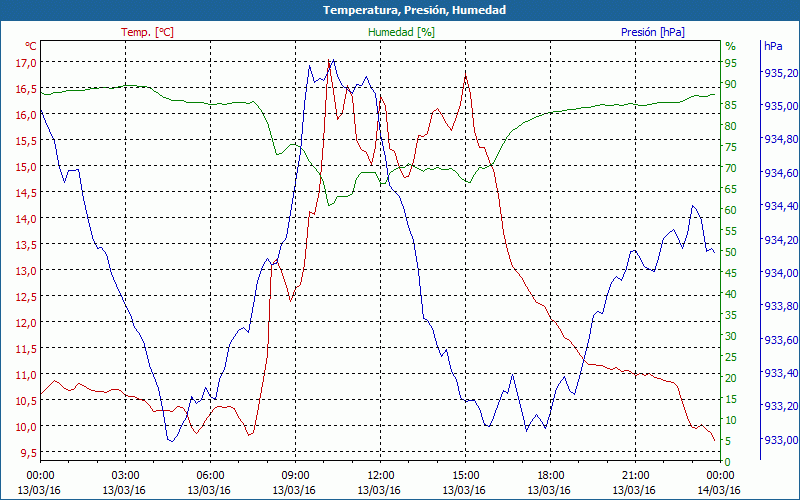Choose humidity axis value "25"
800x500 pixels.
[731, 357]
